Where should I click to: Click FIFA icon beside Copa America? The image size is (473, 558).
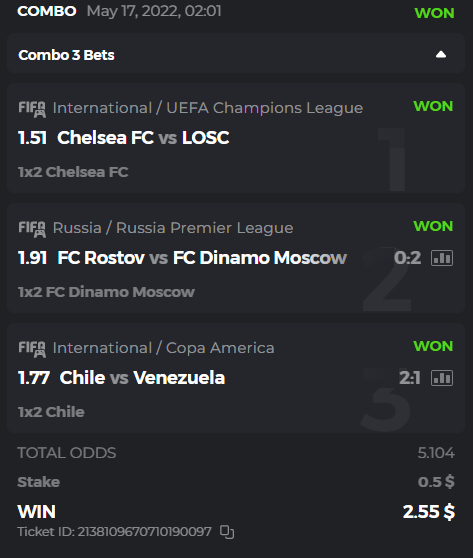click(32, 349)
